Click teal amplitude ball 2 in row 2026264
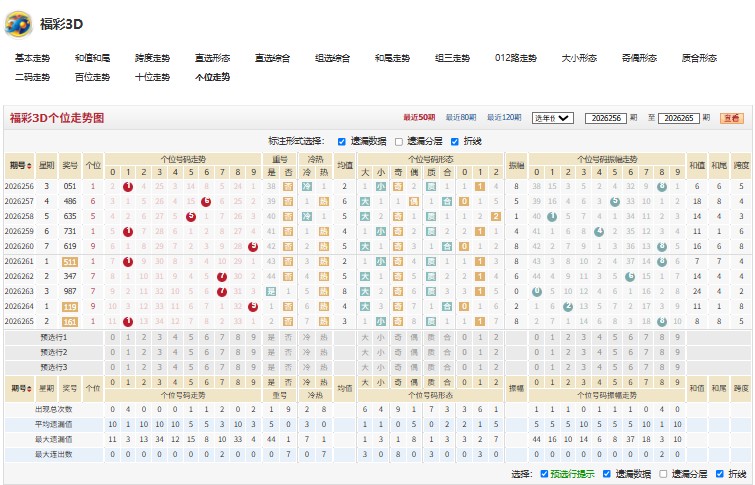The height and width of the screenshot is (485, 755). click(568, 307)
